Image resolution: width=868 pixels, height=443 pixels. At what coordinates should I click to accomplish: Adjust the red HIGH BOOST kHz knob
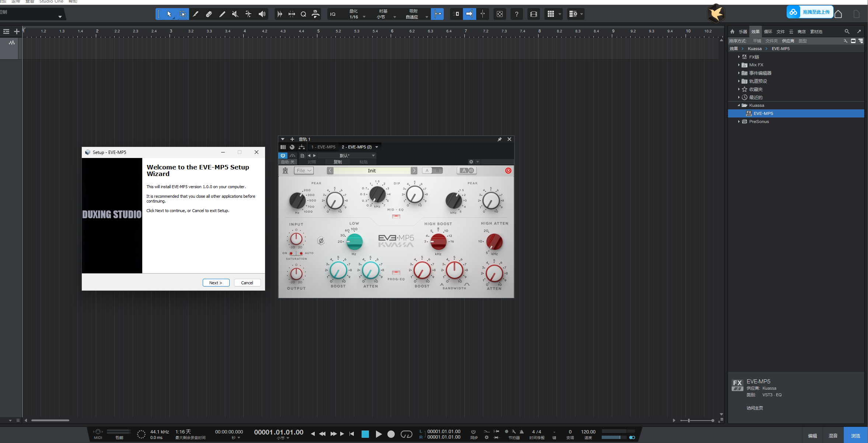tap(439, 242)
